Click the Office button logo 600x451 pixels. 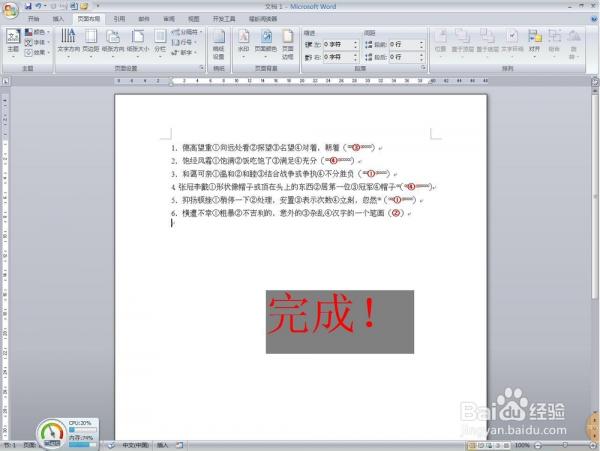(x=11, y=7)
